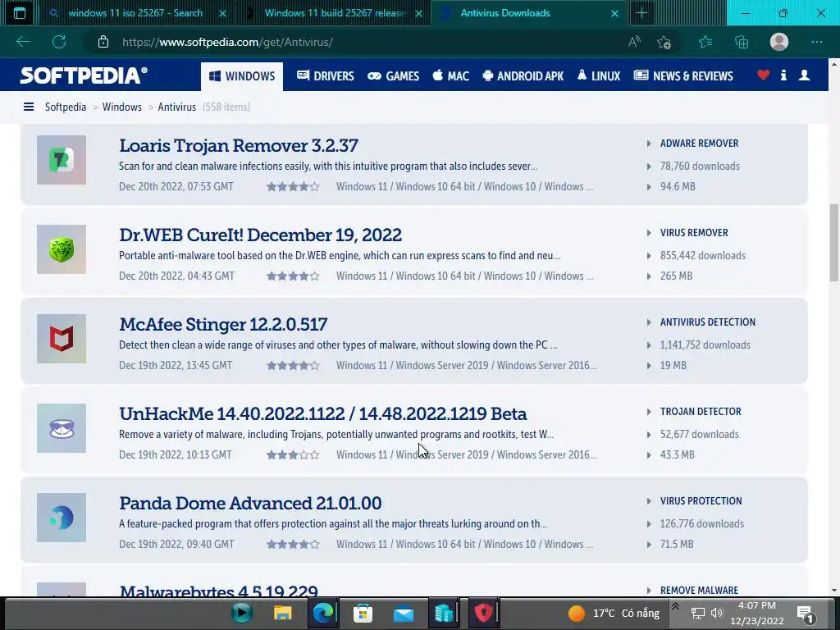The image size is (840, 630).
Task: Open the Malwarebytes listing title
Action: point(218,591)
